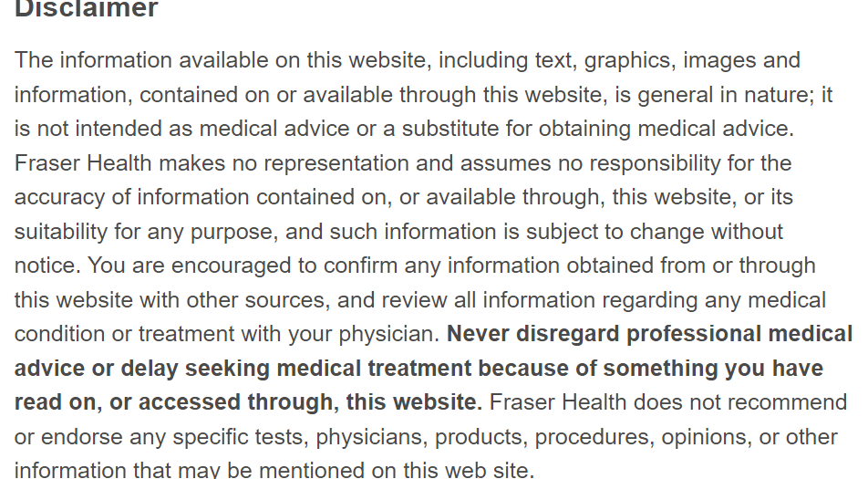Click the bold phrase "Never disregard professional medical"

649,334
